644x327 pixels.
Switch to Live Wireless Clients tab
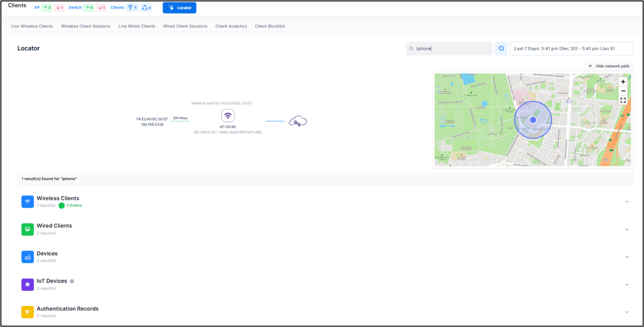click(32, 26)
